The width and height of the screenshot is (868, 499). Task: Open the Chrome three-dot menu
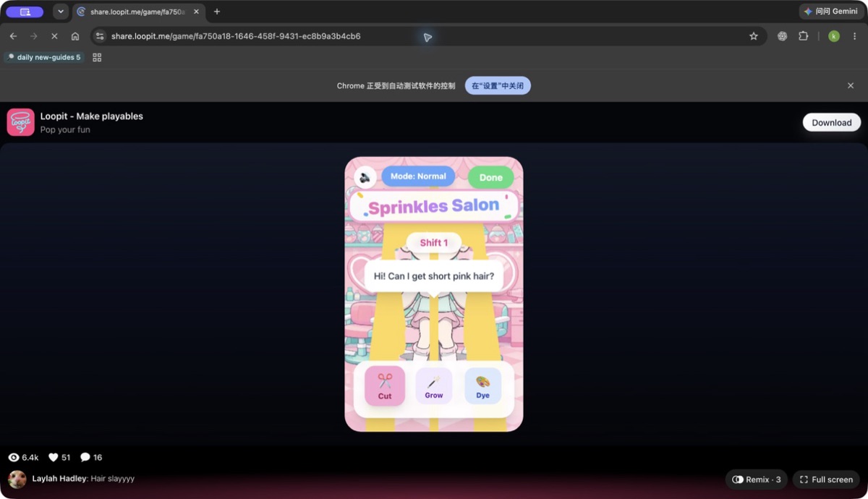point(854,36)
